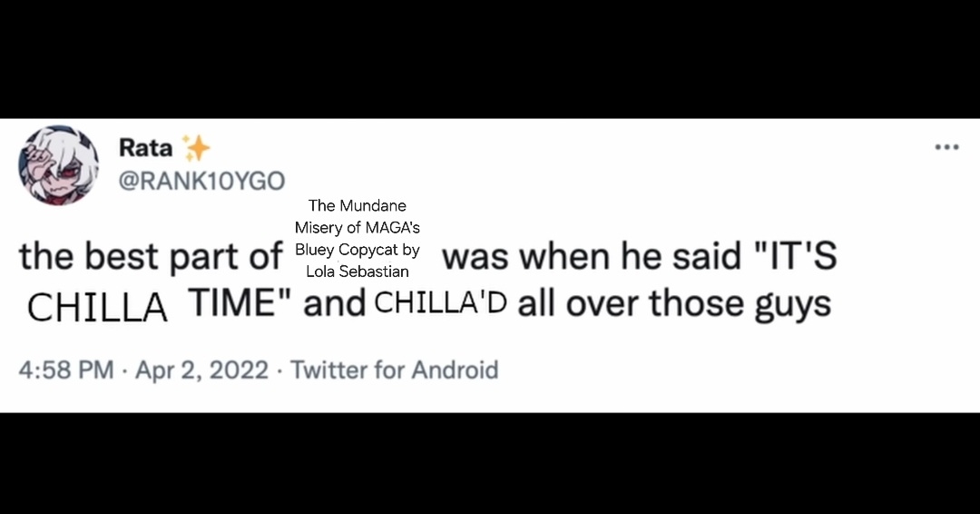This screenshot has height=514, width=980.
Task: Click the 4:58 PM timestamp
Action: click(x=66, y=371)
